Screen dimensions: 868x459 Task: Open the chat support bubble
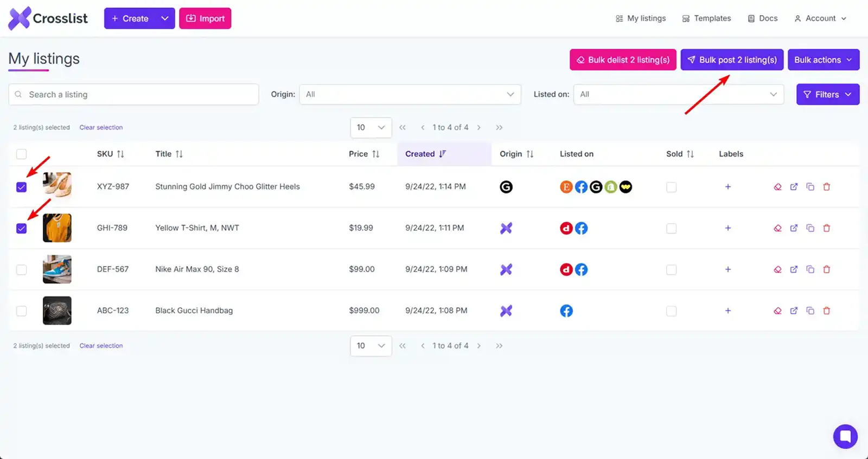[845, 436]
